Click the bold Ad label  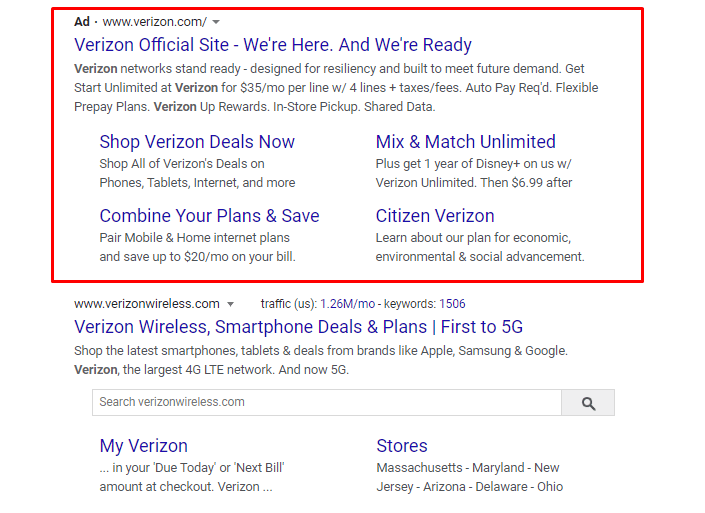[82, 22]
